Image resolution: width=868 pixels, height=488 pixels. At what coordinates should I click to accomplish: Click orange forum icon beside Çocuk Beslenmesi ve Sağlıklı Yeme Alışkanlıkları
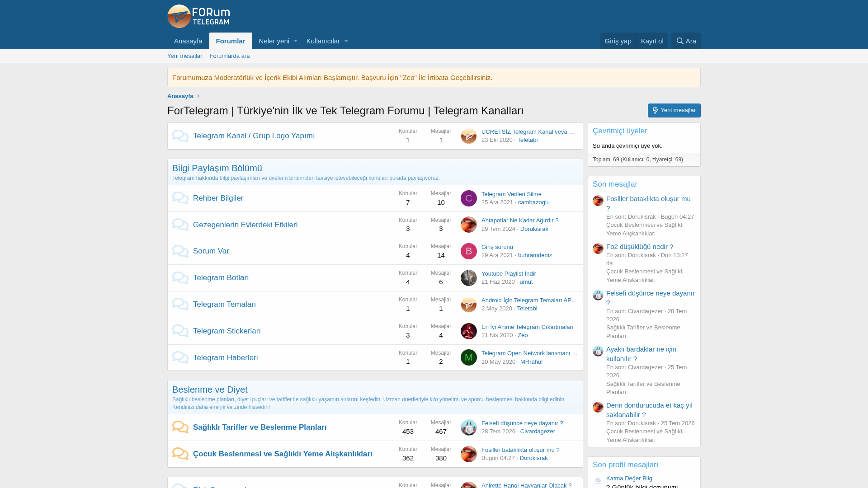click(x=180, y=454)
